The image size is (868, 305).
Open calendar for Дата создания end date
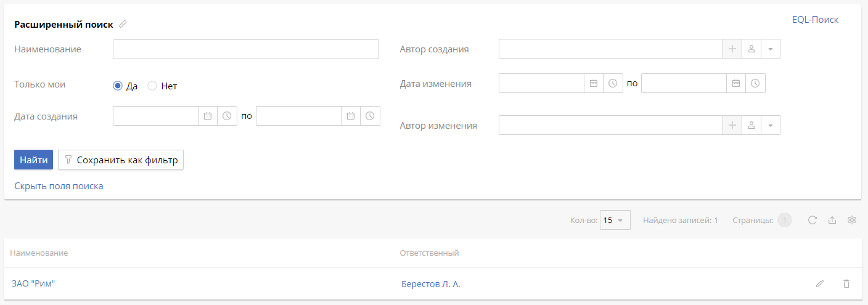(x=351, y=116)
